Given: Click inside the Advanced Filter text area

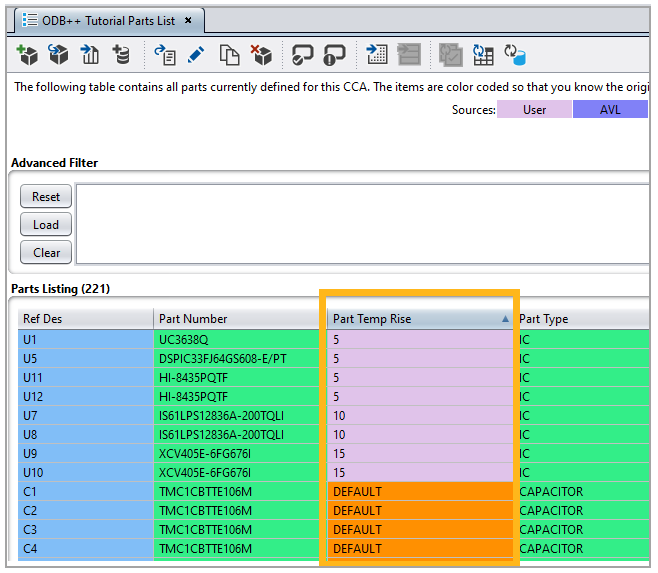Looking at the screenshot, I should pyautogui.click(x=360, y=223).
